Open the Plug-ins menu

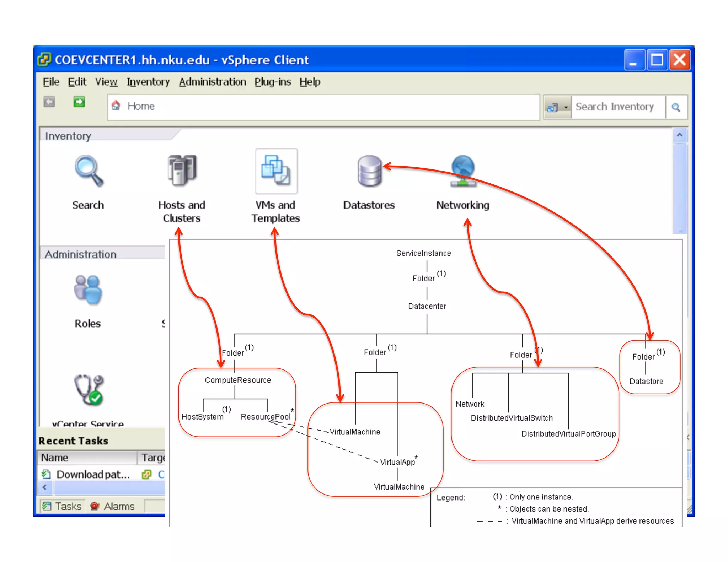pos(272,82)
